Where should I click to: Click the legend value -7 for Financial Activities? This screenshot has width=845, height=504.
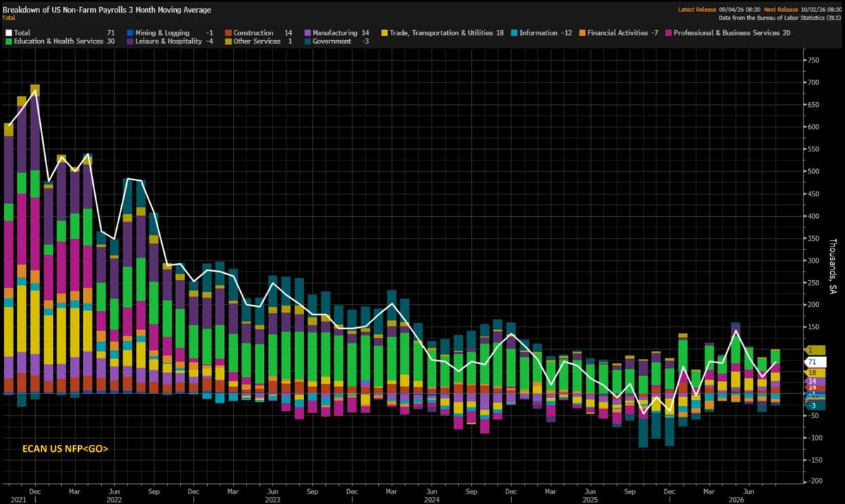pos(654,33)
